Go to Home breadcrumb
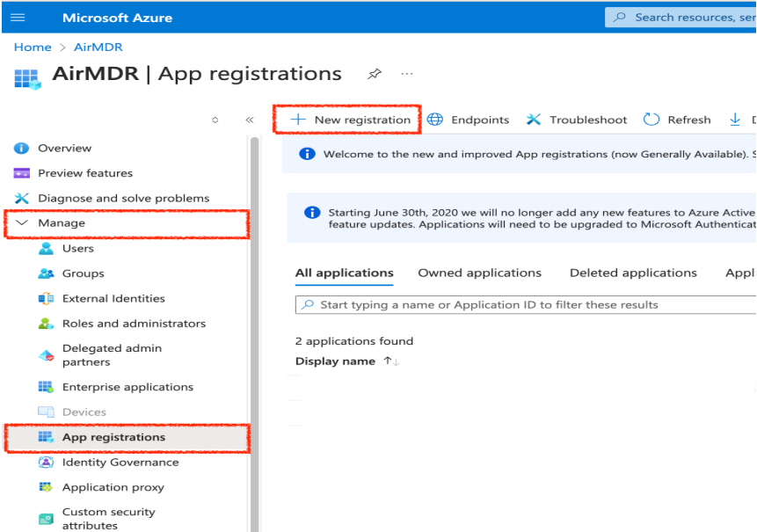The image size is (757, 532). tap(33, 47)
